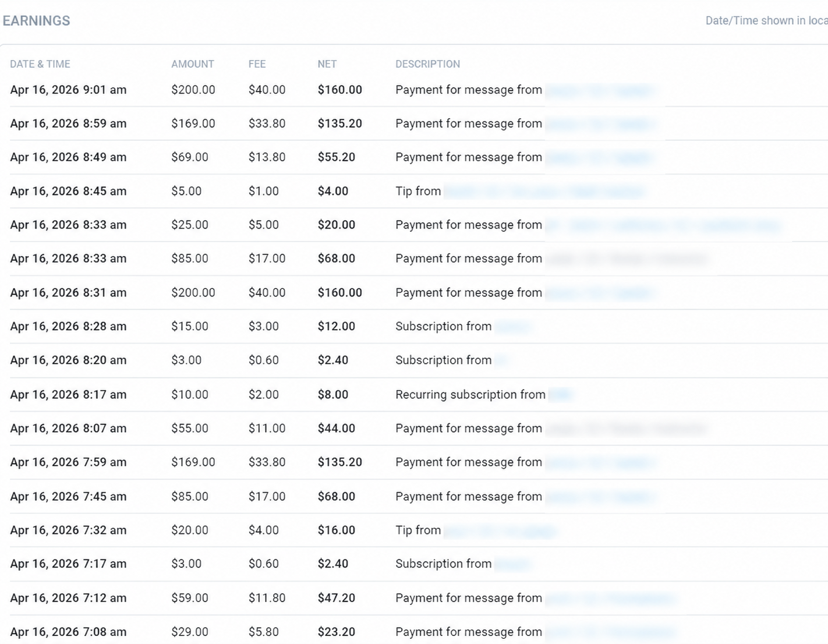Open sender name in 7:12 am payment row
The image size is (828, 644).
pos(610,598)
